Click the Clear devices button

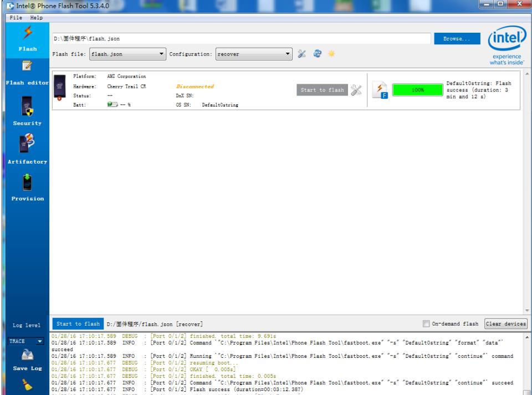505,323
